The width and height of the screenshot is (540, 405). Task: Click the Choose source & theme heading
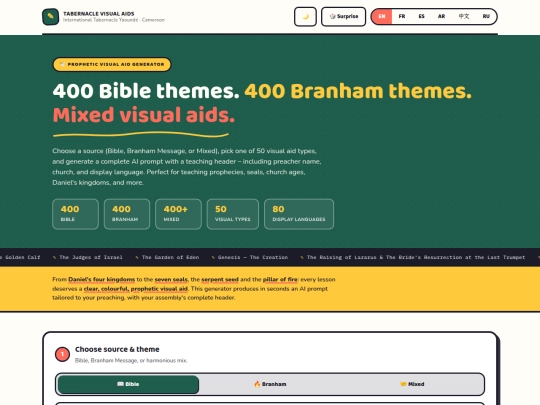click(x=117, y=349)
